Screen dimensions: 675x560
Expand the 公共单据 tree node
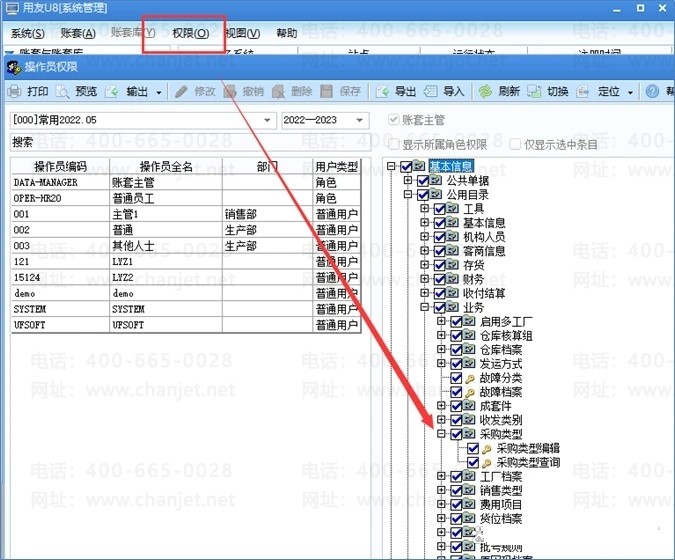pos(408,179)
